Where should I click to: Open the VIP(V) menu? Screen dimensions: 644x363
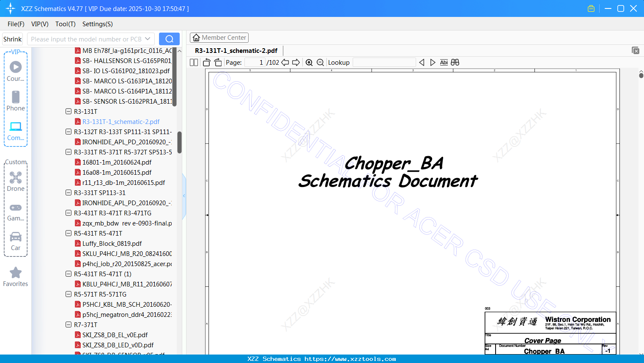tap(40, 24)
